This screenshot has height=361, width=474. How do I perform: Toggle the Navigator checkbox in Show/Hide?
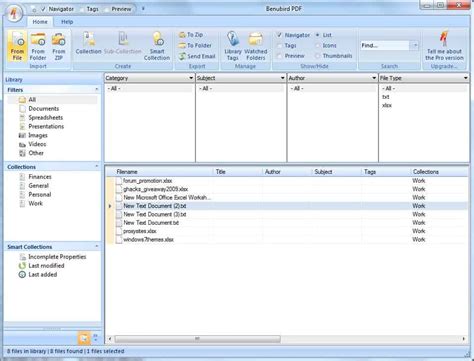280,35
